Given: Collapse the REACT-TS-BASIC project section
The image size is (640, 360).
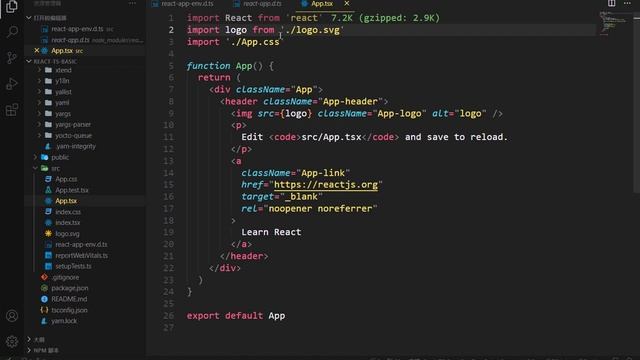Looking at the screenshot, I should pyautogui.click(x=29, y=61).
